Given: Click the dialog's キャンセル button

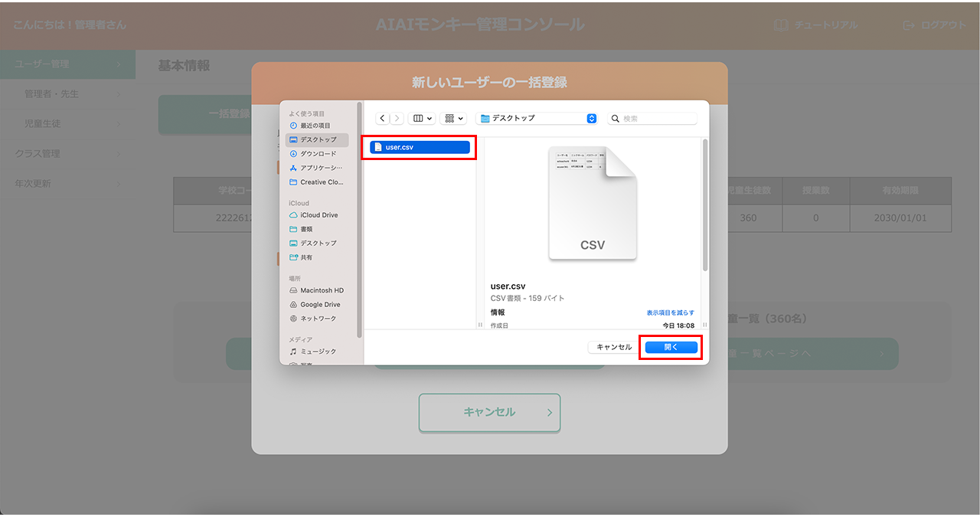Looking at the screenshot, I should 613,347.
